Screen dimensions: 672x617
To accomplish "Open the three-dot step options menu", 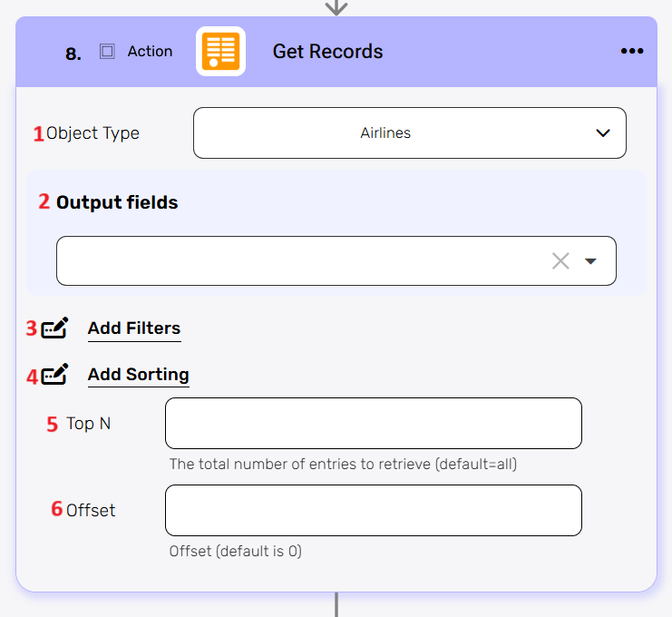I will [x=632, y=52].
